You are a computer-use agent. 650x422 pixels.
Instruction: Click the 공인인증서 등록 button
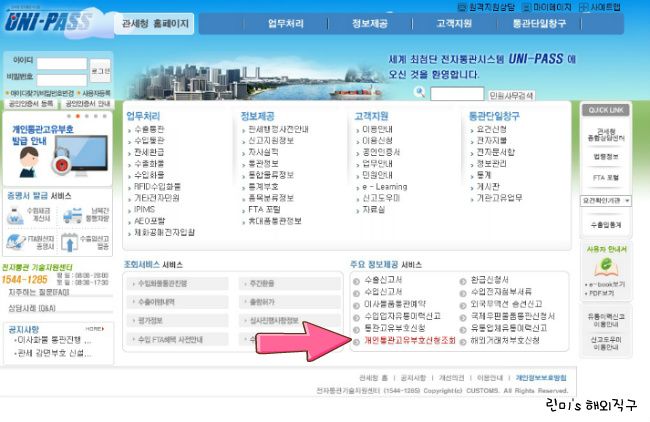[x=31, y=104]
